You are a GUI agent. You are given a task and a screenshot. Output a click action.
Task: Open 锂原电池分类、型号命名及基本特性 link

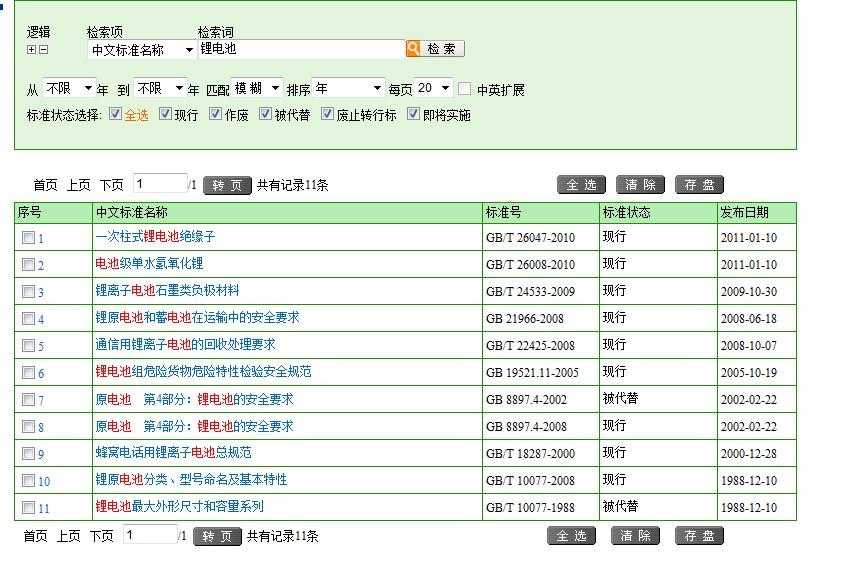[192, 479]
